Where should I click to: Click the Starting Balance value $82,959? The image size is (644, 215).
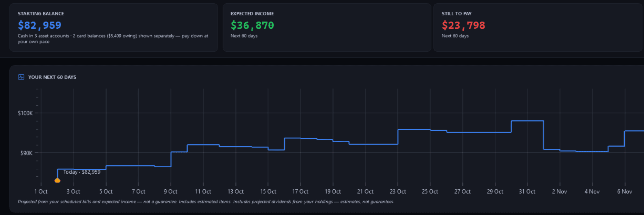coord(39,25)
